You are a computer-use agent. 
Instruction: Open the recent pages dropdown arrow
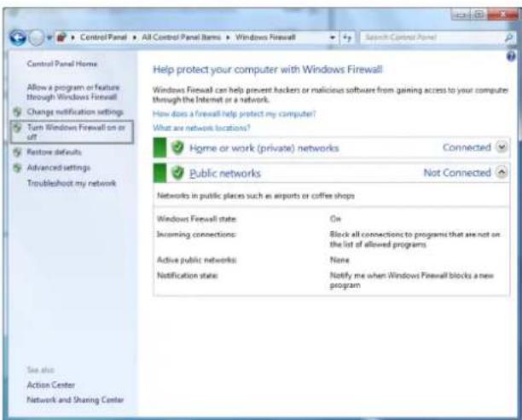(49, 37)
